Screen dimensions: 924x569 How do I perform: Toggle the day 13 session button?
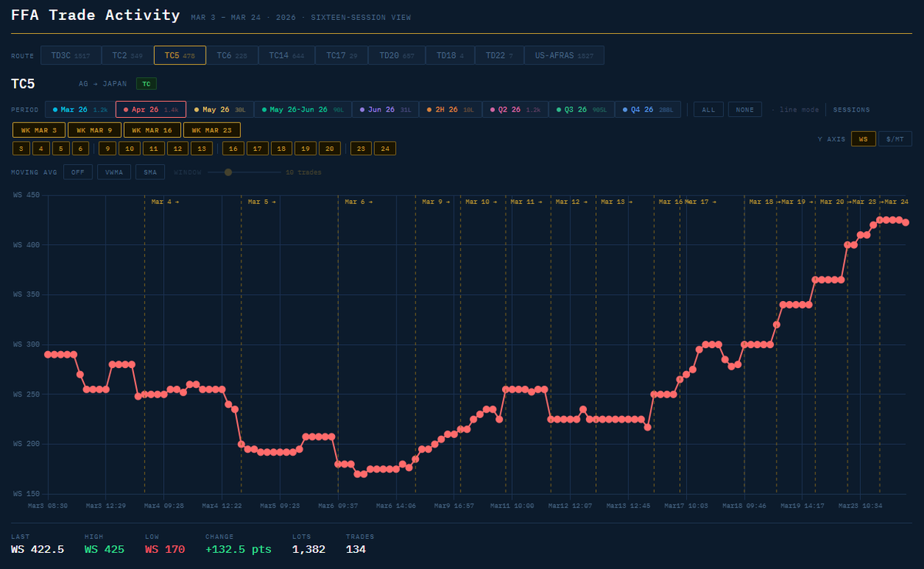pos(202,149)
